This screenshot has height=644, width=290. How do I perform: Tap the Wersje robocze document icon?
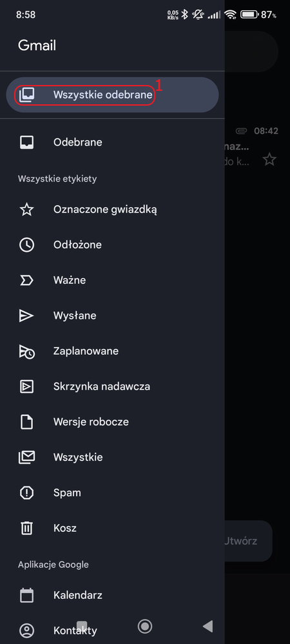26,422
